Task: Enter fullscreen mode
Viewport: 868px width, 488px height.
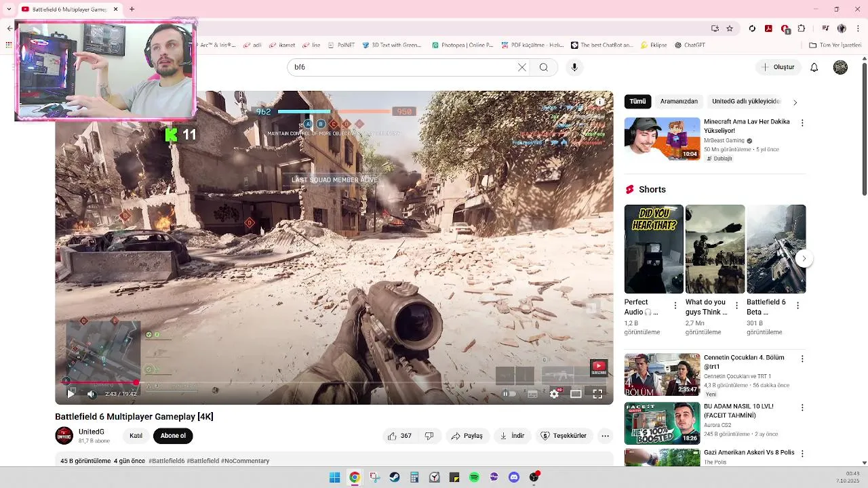Action: click(x=597, y=394)
